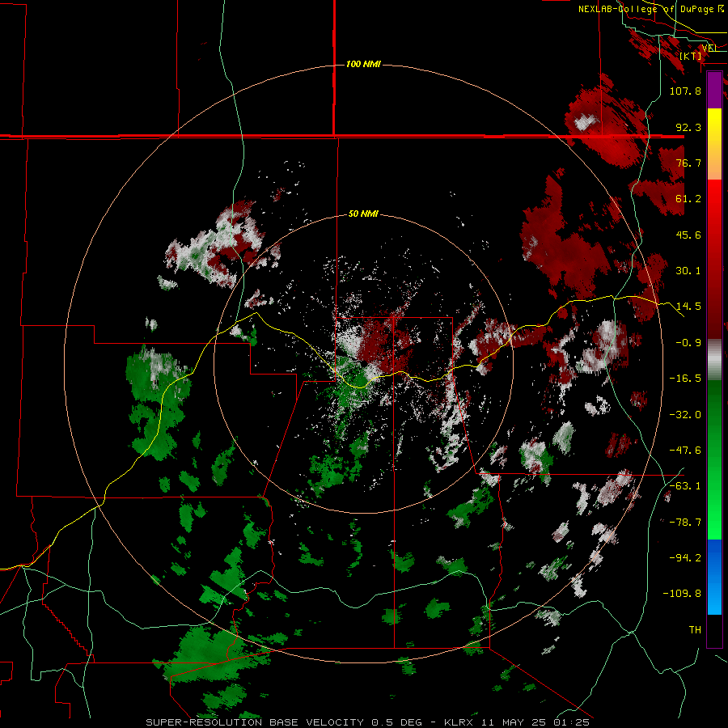Click the 100 NMI range ring label
The width and height of the screenshot is (728, 728).
pyautogui.click(x=363, y=64)
